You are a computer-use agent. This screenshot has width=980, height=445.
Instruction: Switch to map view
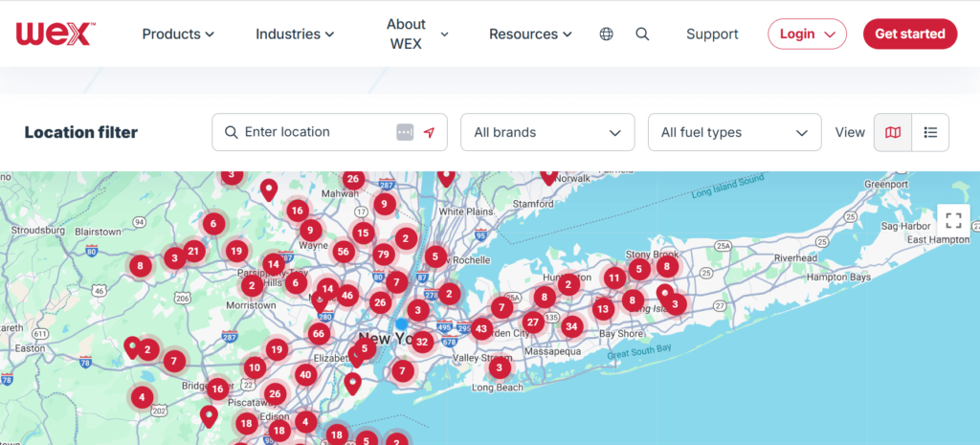[x=893, y=133]
